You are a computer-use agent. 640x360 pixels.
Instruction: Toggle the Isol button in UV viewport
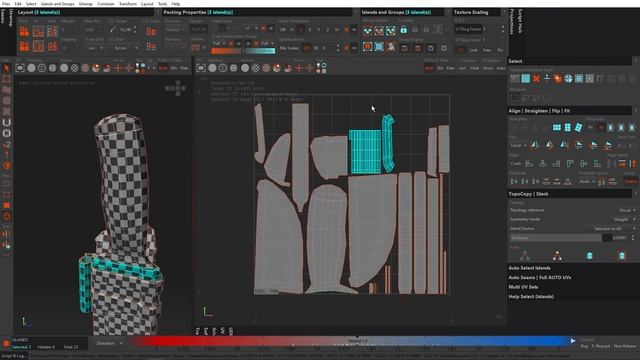click(x=462, y=68)
